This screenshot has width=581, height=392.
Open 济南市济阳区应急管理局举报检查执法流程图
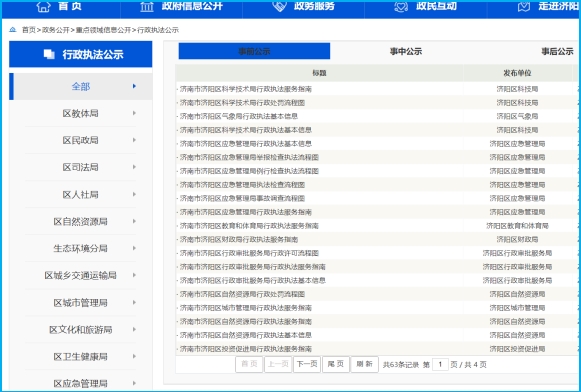coord(249,157)
